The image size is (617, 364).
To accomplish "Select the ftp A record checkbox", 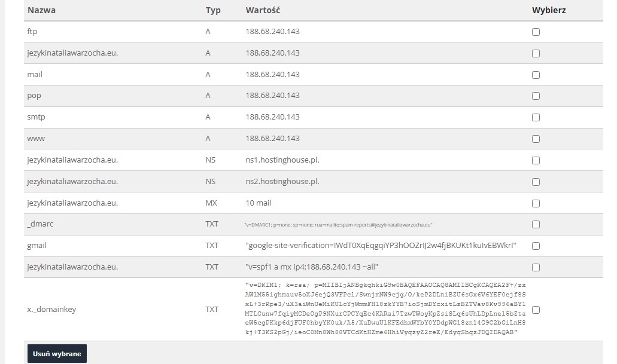I will click(x=536, y=32).
